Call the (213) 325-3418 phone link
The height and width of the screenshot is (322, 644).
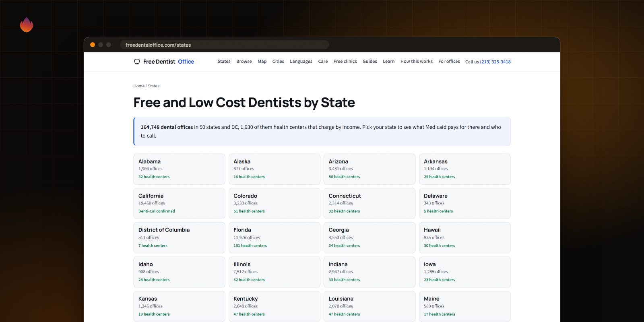click(495, 62)
